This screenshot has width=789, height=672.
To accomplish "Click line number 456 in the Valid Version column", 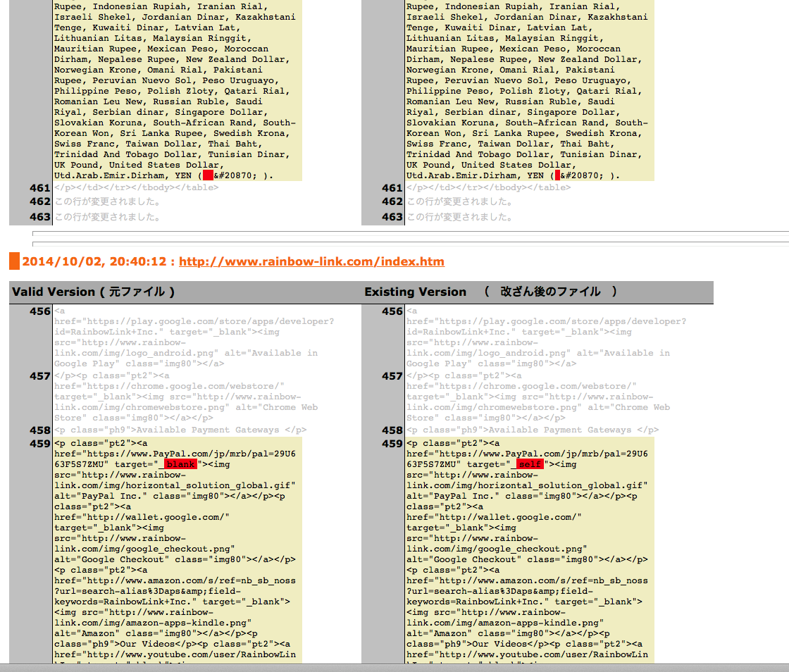I will (39, 311).
